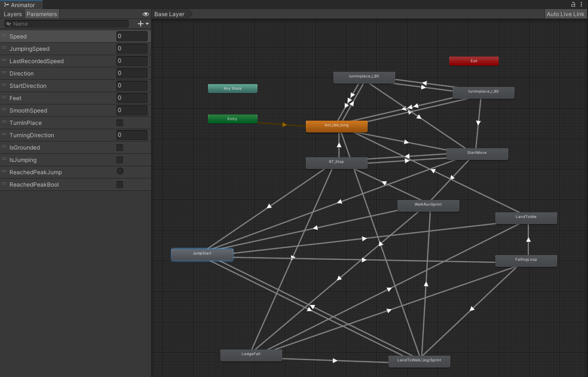
Task: Select the LedgeFall to LandToWalk/Jog/Sprint transition arrow
Action: click(x=335, y=360)
